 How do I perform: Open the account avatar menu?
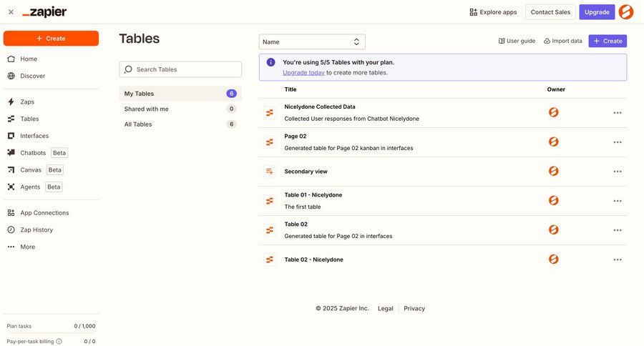pyautogui.click(x=626, y=12)
